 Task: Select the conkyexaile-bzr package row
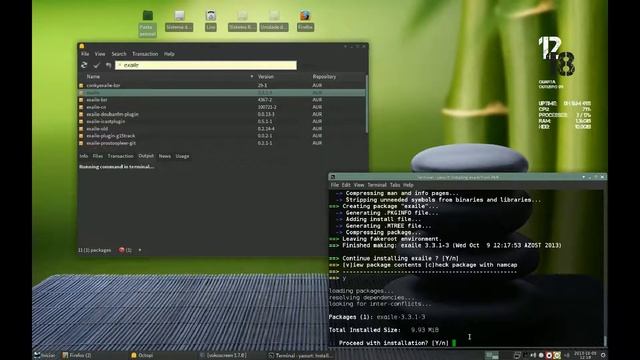(x=221, y=86)
